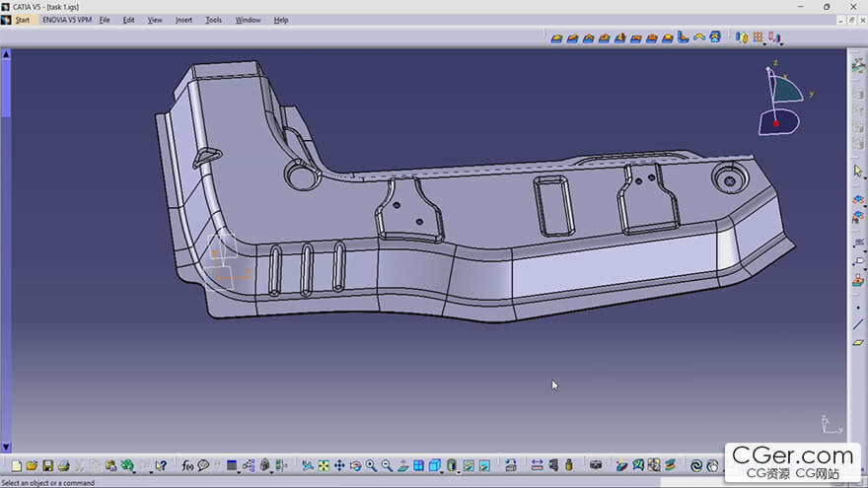Open the ENOVIA V5 VPM menu
This screenshot has height=488, width=868.
coord(67,20)
